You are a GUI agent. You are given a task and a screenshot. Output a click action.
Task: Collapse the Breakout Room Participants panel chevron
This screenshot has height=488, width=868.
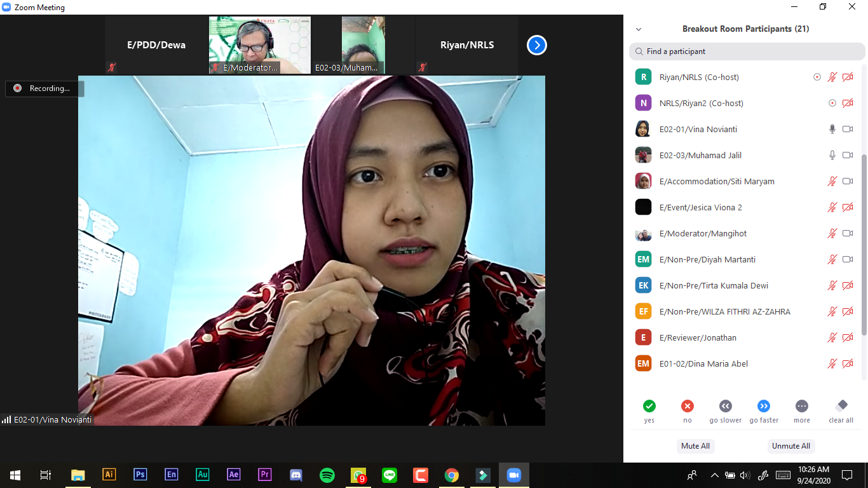[639, 29]
